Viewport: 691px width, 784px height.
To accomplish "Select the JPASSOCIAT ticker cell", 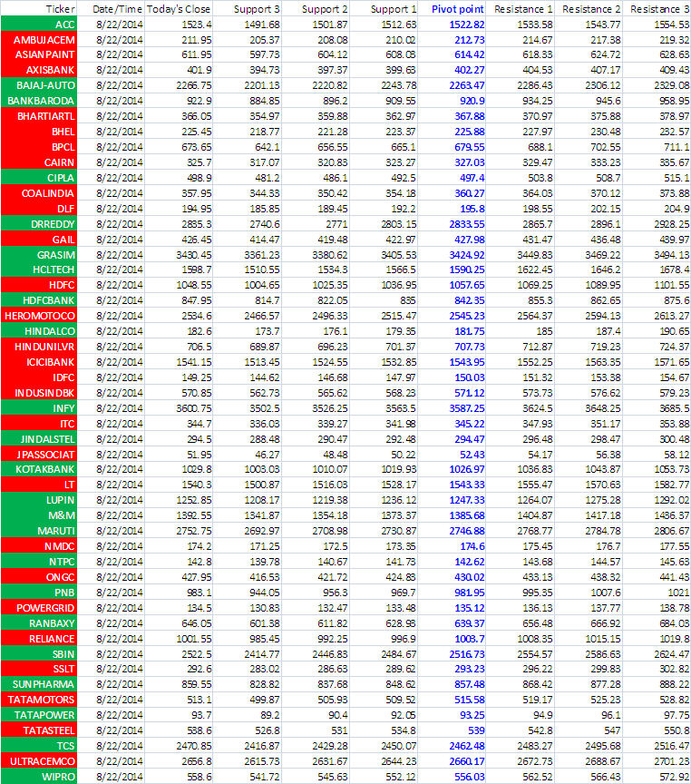I will pos(39,455).
